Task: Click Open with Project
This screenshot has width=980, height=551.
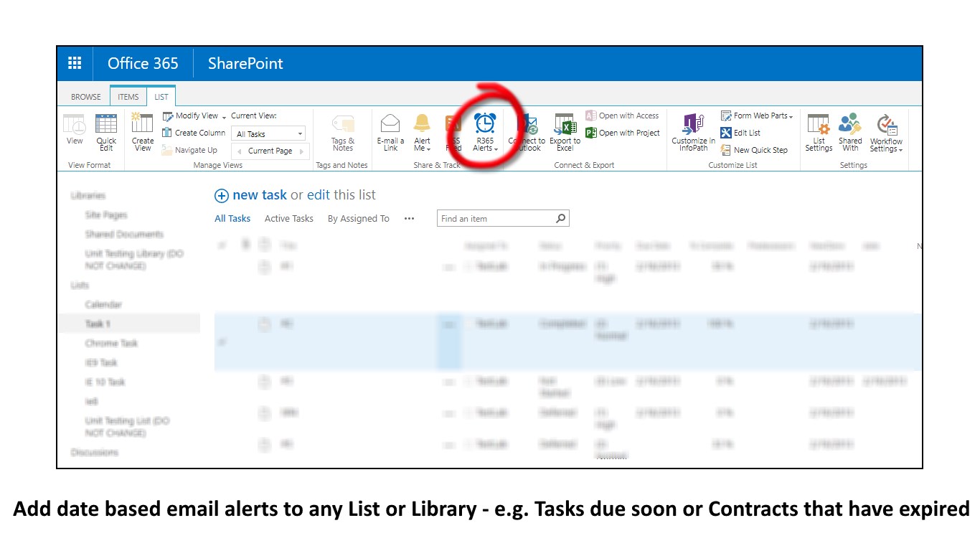Action: click(x=622, y=133)
